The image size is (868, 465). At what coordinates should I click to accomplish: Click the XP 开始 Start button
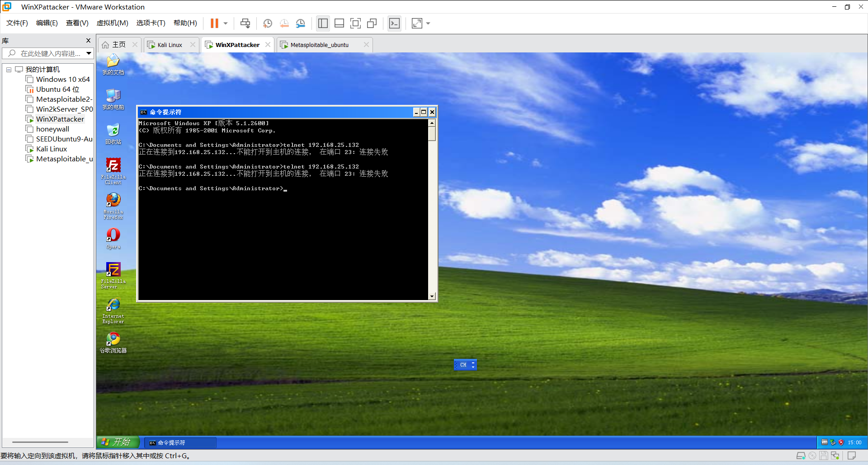point(117,442)
